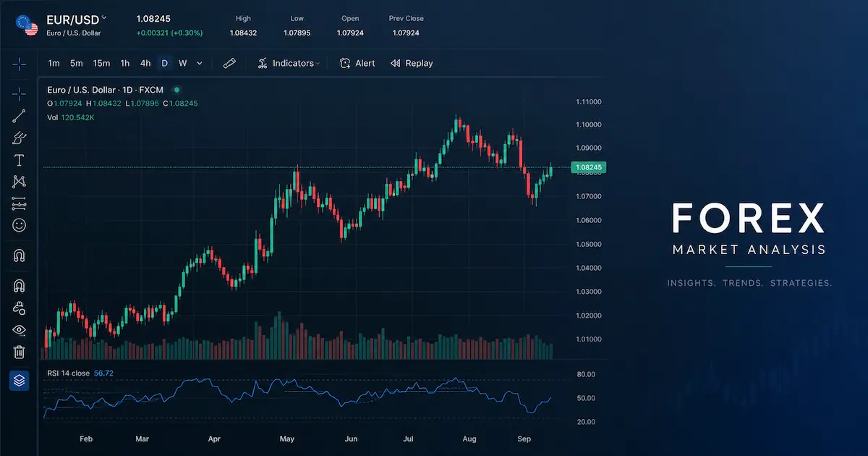This screenshot has width=868, height=456.
Task: Switch to 1h timeframe
Action: point(125,64)
